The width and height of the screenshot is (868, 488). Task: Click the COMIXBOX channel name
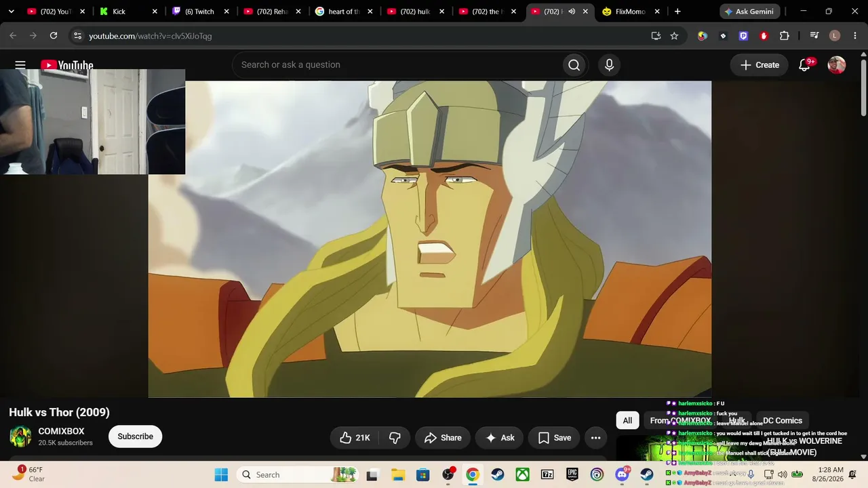[x=62, y=431]
